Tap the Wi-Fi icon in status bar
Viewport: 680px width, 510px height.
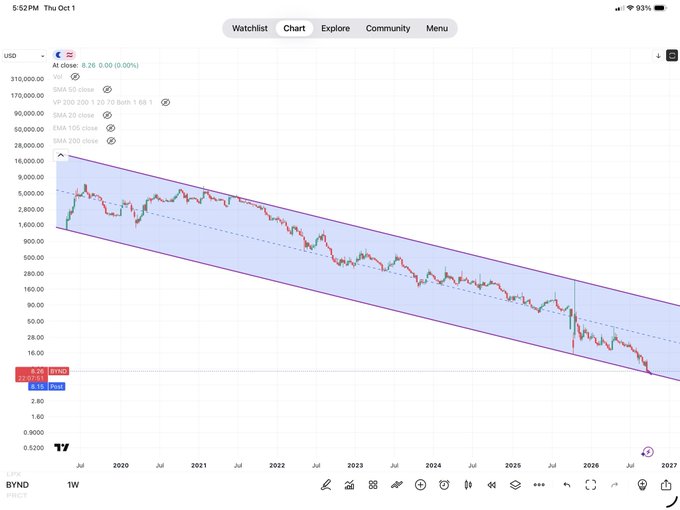[x=630, y=8]
